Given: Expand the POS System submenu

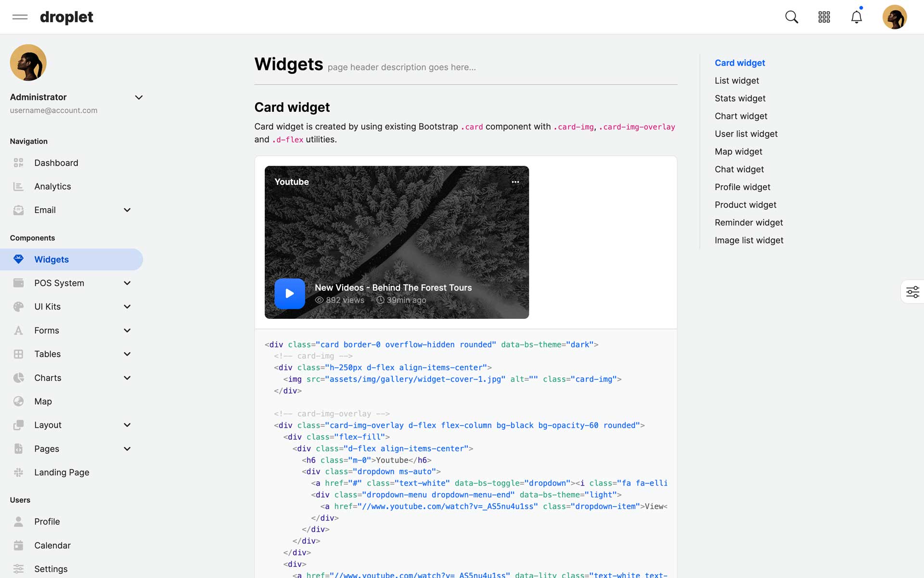Looking at the screenshot, I should (127, 283).
